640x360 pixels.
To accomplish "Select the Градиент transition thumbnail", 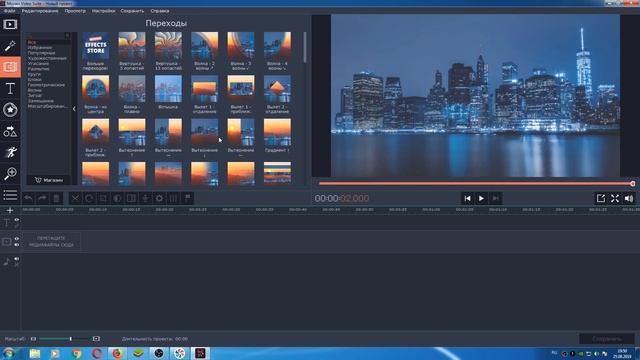I will [278, 132].
